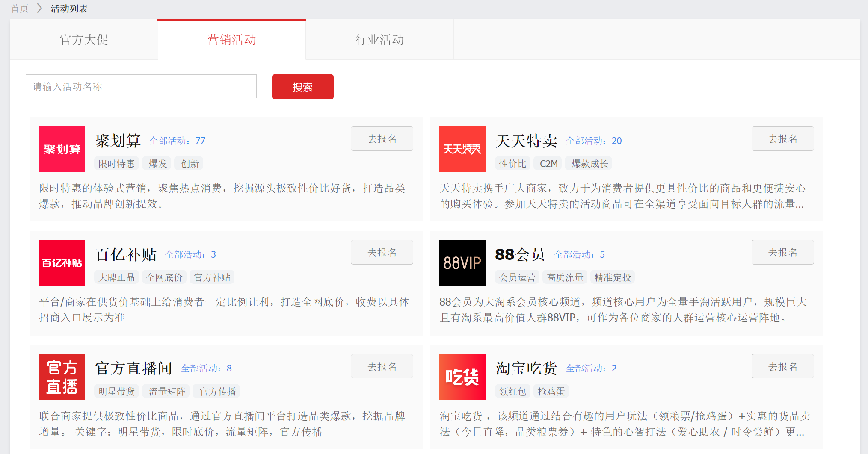This screenshot has height=454, width=868.
Task: Switch to the 官方大促 tab
Action: pyautogui.click(x=84, y=40)
